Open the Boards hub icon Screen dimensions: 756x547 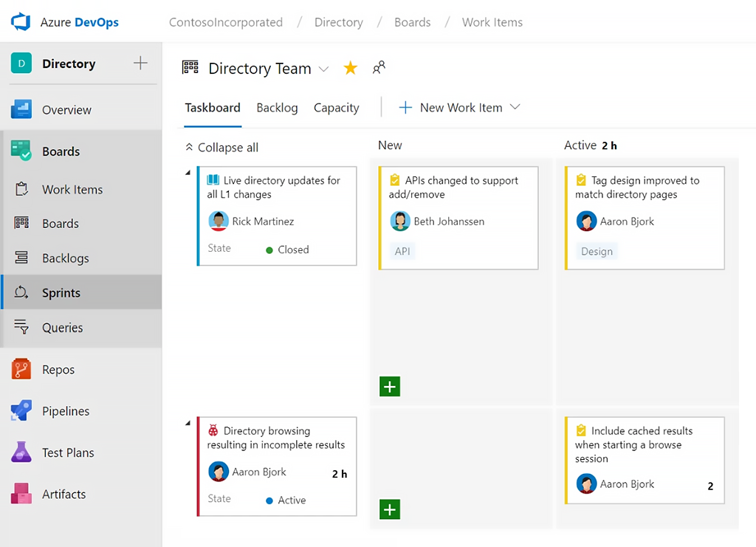21,151
